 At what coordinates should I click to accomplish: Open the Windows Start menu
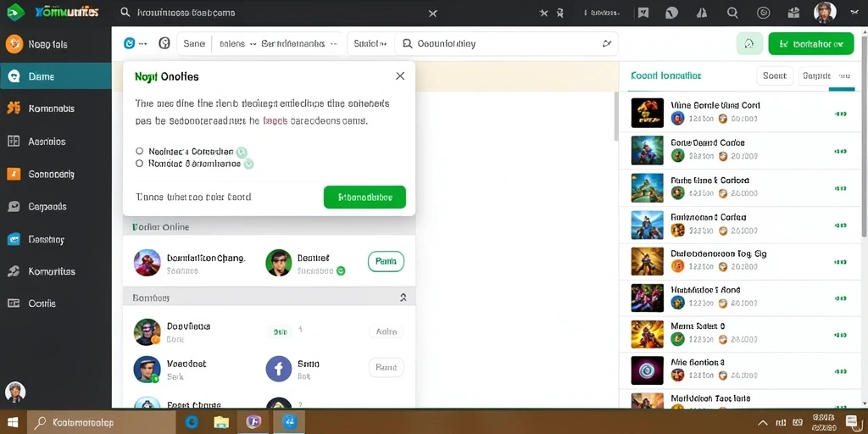point(13,422)
